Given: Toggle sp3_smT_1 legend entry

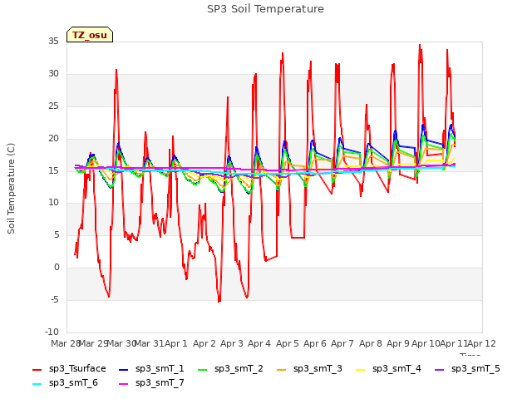Looking at the screenshot, I should click(151, 369).
